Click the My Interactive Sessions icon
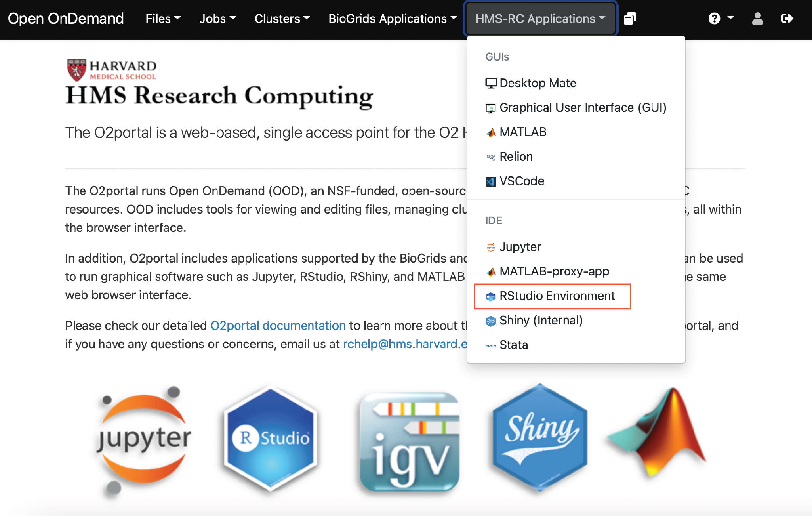The image size is (812, 516). coord(630,18)
